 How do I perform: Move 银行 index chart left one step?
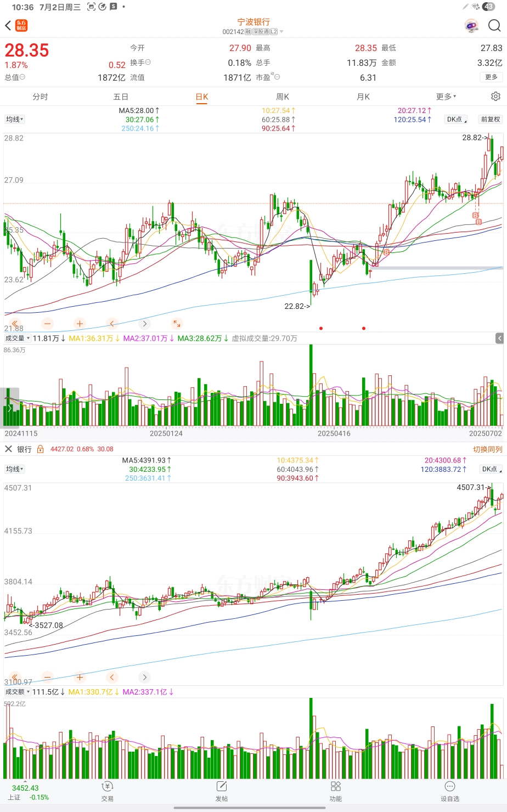point(112,677)
